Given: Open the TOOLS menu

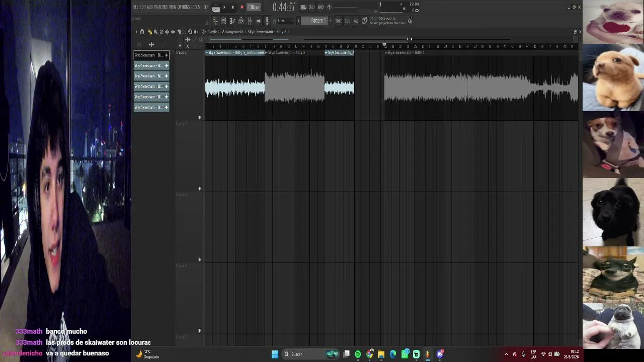Looking at the screenshot, I should click(x=195, y=7).
